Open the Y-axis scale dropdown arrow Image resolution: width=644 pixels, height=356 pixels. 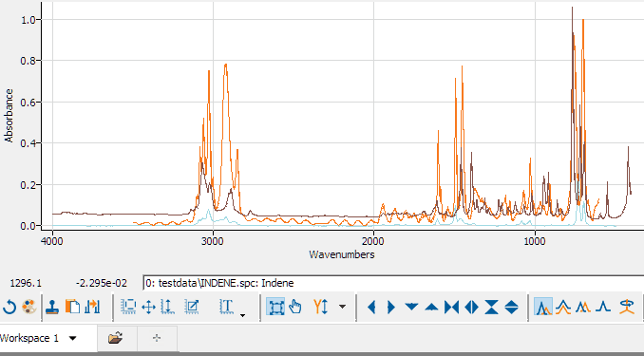click(342, 307)
